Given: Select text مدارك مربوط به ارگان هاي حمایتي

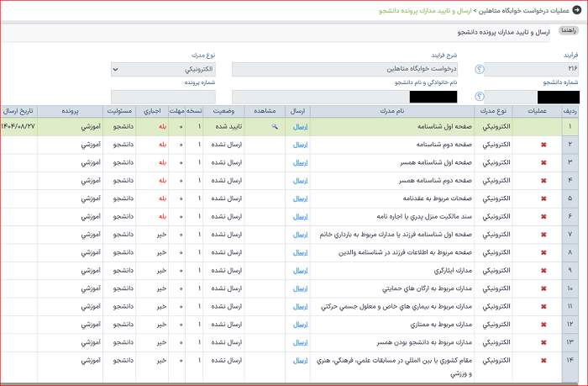Looking at the screenshot, I should 427,288.
